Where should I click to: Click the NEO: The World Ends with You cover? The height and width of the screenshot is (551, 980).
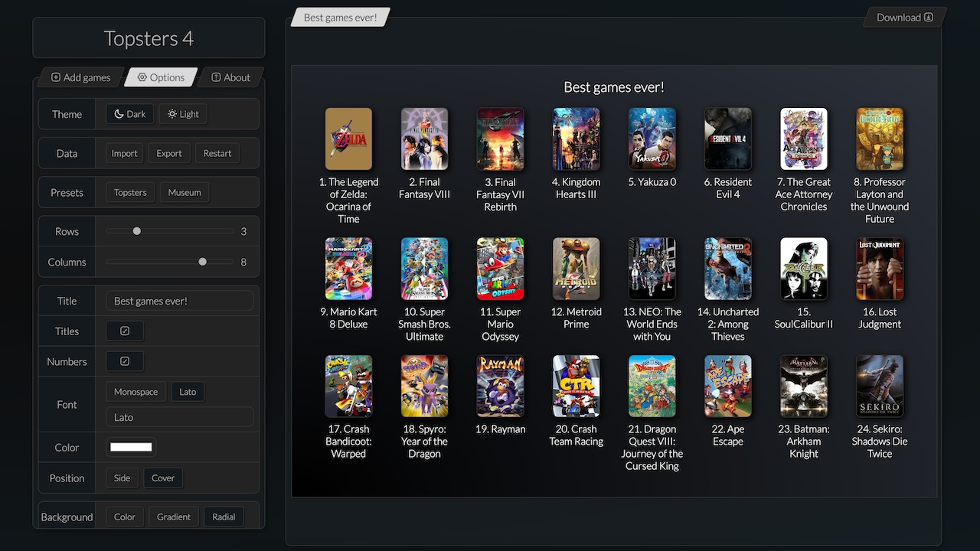pyautogui.click(x=652, y=269)
